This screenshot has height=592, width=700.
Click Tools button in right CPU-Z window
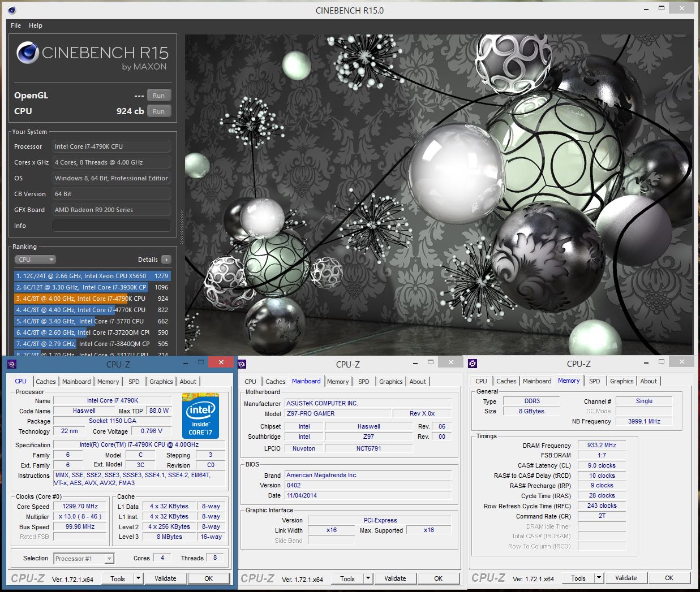pos(578,578)
